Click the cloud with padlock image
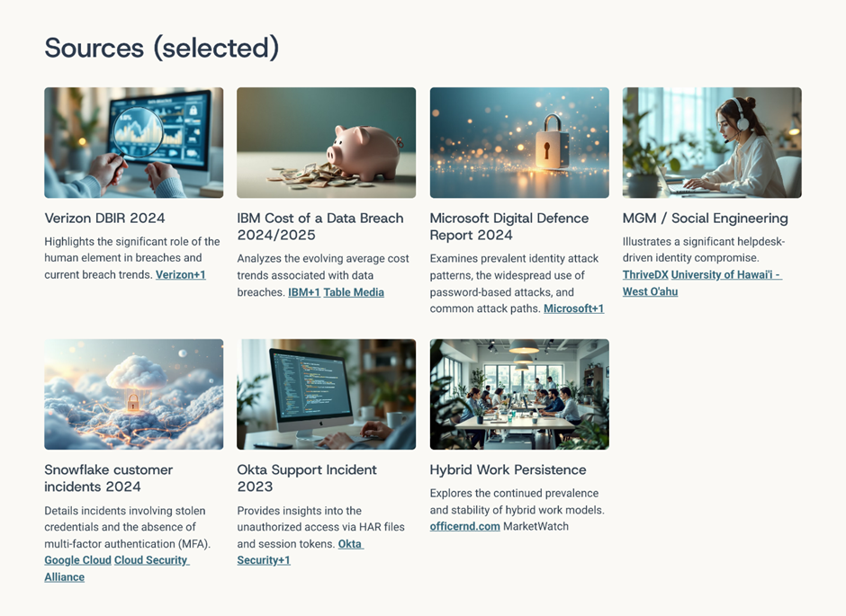846x616 pixels. [x=134, y=395]
